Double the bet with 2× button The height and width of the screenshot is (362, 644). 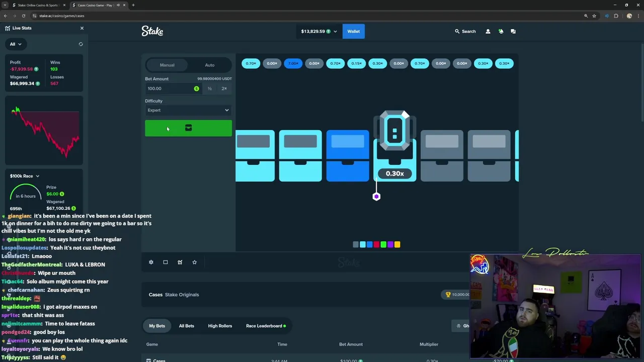coord(224,88)
